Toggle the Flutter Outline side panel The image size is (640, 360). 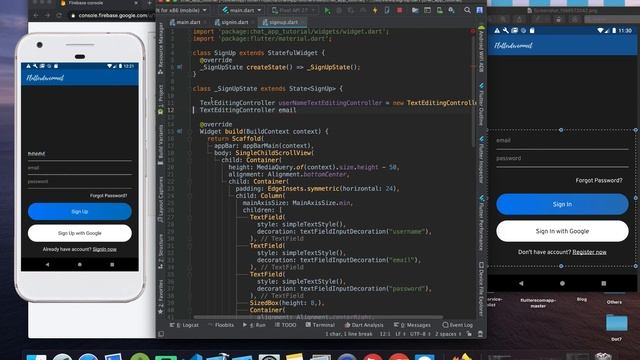(x=482, y=104)
